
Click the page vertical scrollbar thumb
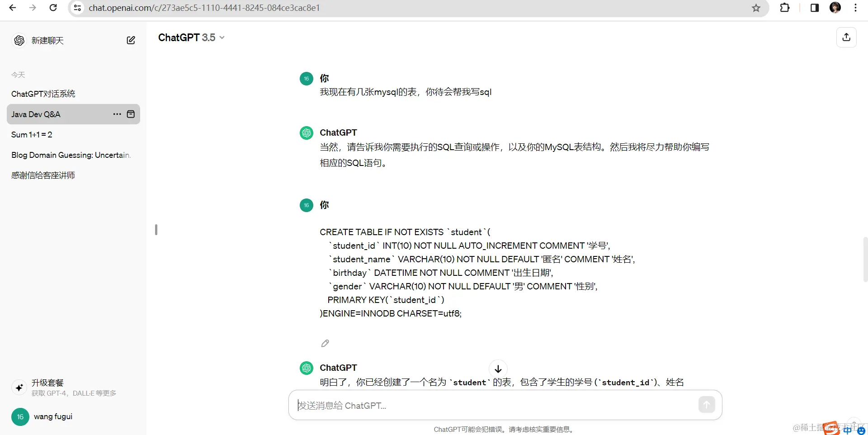[x=865, y=259]
